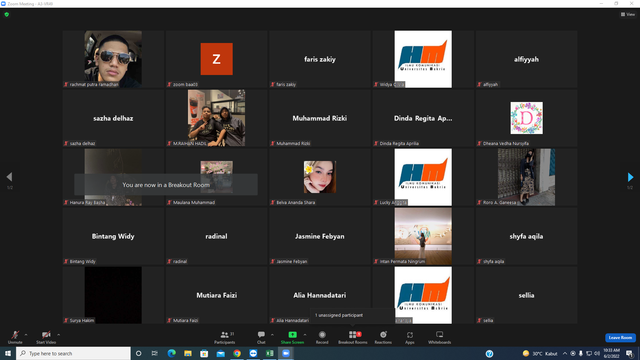The width and height of the screenshot is (640, 360).
Task: Show hidden system tray icons
Action: pos(565,353)
